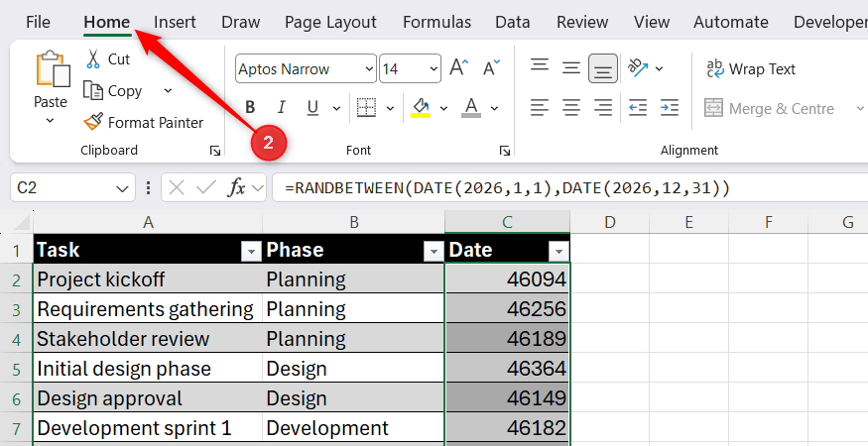Image resolution: width=868 pixels, height=446 pixels.
Task: Open Clipboard pane dialog launcher
Action: point(215,151)
